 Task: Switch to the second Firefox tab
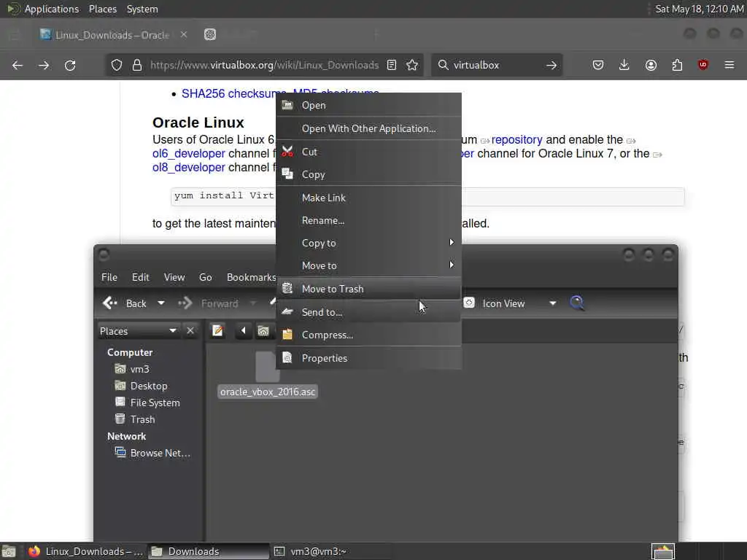pos(210,35)
